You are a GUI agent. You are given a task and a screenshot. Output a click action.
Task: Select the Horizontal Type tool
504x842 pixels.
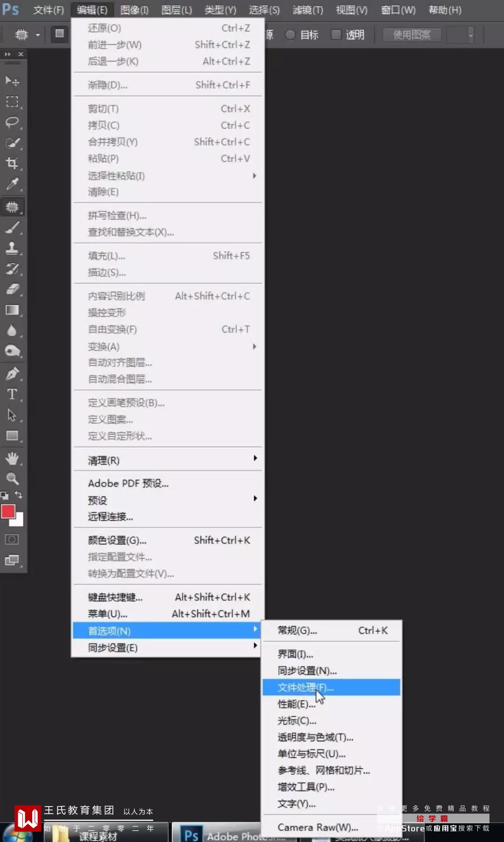click(12, 394)
